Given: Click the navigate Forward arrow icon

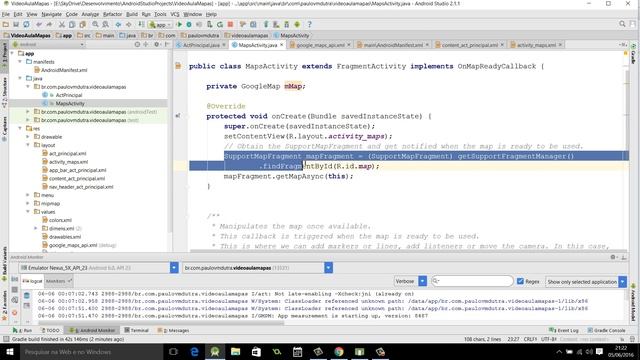Looking at the screenshot, I should pyautogui.click(x=129, y=24).
